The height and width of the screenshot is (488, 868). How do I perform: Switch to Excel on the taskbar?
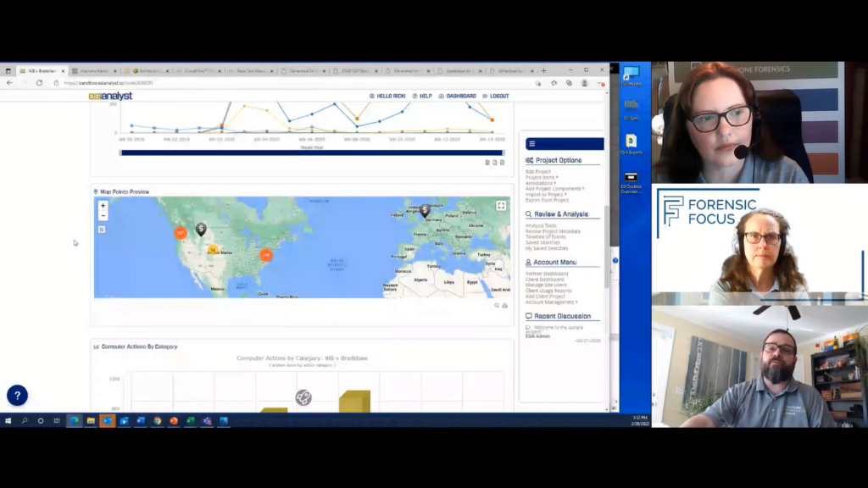pos(191,421)
